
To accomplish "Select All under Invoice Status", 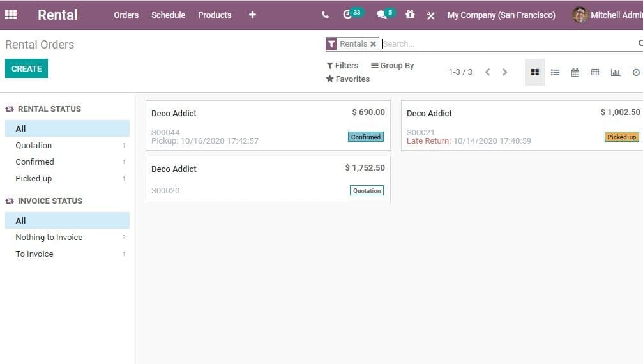I will click(67, 220).
